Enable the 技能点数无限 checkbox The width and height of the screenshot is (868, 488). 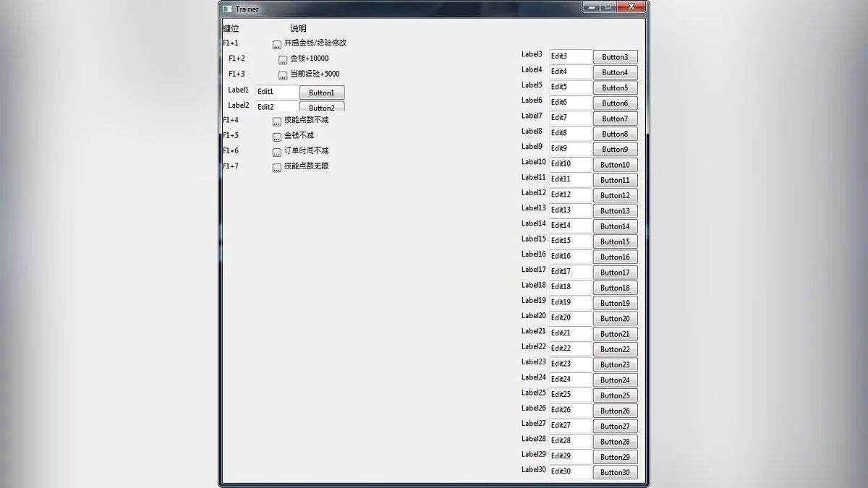click(277, 168)
